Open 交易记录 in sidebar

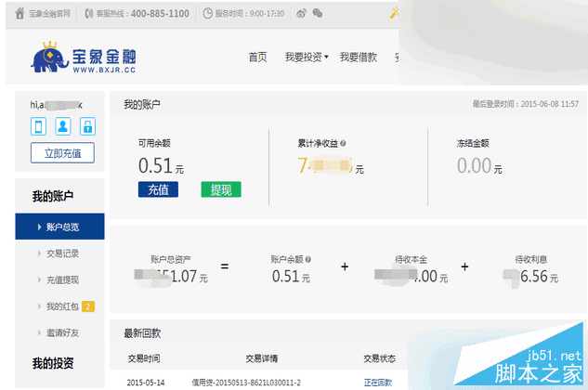point(62,253)
